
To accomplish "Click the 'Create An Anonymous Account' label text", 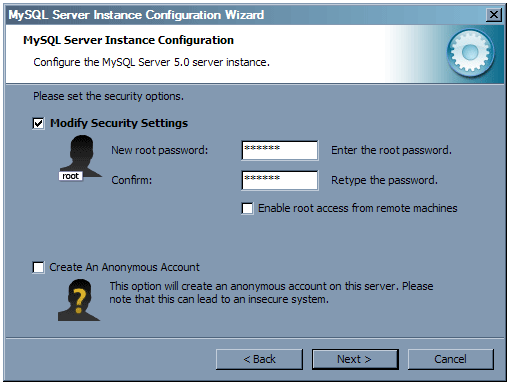I will (124, 267).
